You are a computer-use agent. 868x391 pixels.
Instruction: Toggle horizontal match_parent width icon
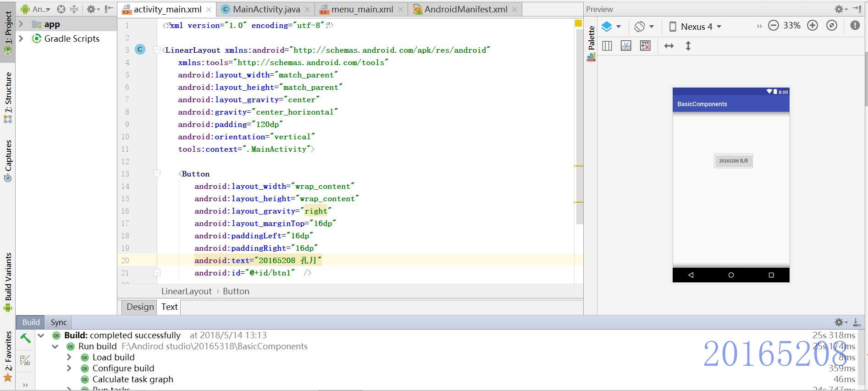click(x=669, y=46)
